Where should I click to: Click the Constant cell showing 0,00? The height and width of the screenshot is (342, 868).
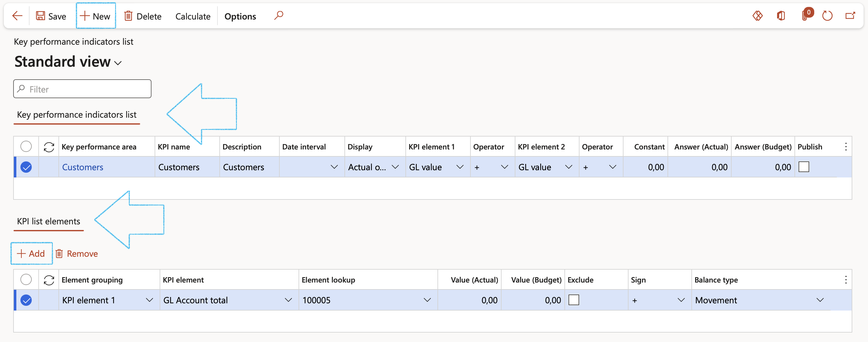pyautogui.click(x=645, y=167)
